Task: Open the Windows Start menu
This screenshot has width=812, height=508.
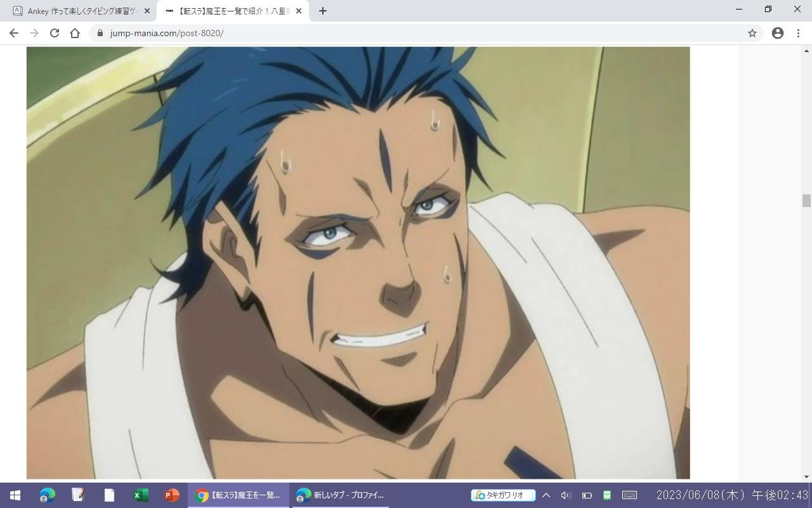Action: coord(15,495)
